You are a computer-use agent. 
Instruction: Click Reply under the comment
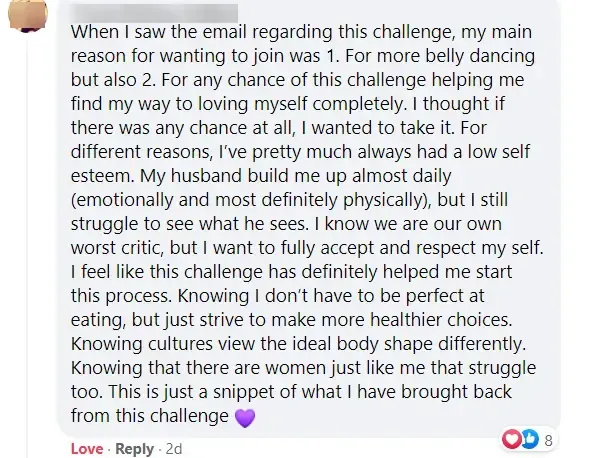[135, 449]
